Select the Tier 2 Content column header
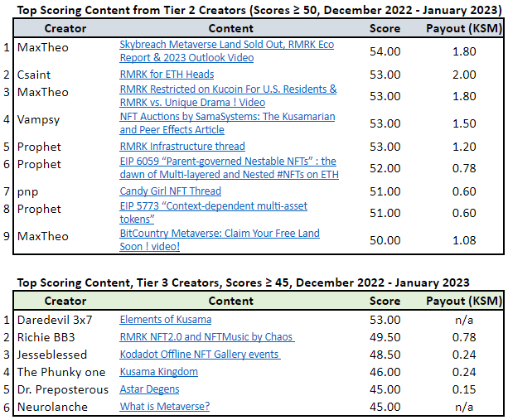 pos(231,28)
